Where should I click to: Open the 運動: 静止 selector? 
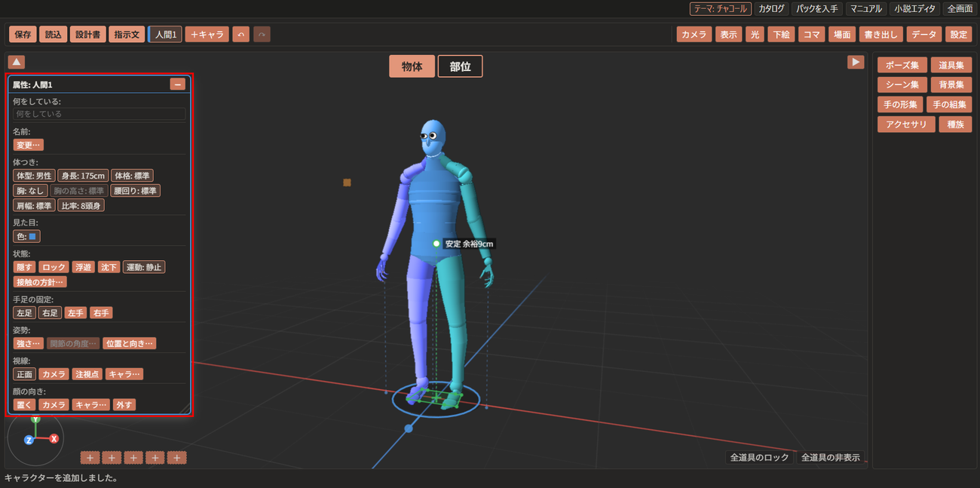(144, 267)
